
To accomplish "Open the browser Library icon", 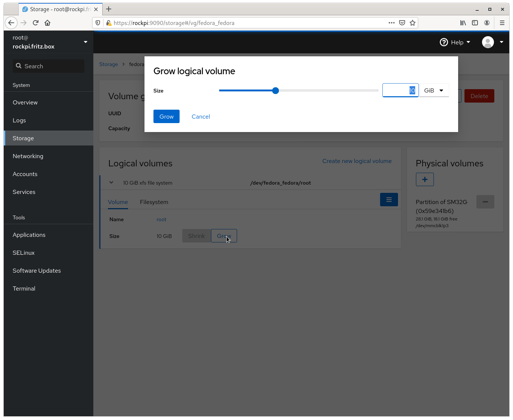I will click(x=463, y=23).
